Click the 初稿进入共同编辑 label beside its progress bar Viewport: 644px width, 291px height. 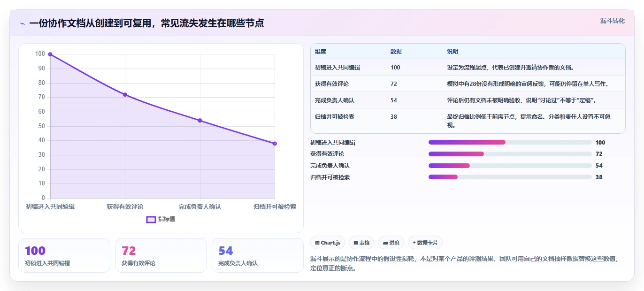click(333, 142)
